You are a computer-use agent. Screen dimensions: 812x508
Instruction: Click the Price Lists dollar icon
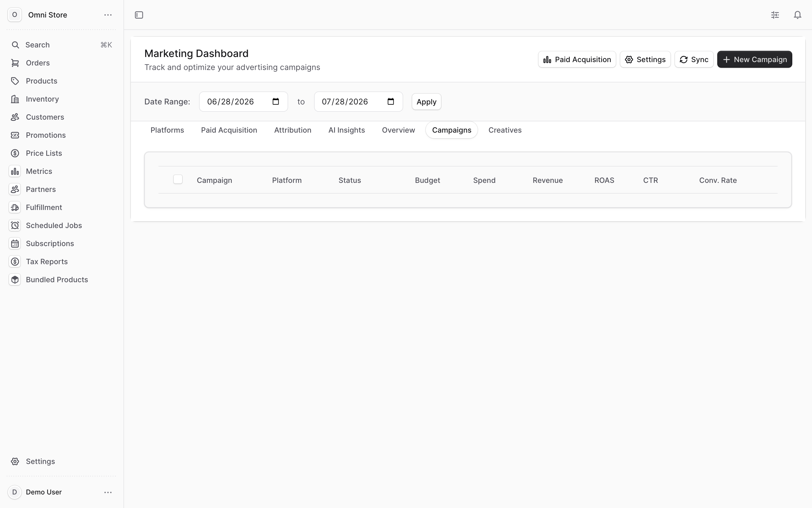pyautogui.click(x=15, y=153)
